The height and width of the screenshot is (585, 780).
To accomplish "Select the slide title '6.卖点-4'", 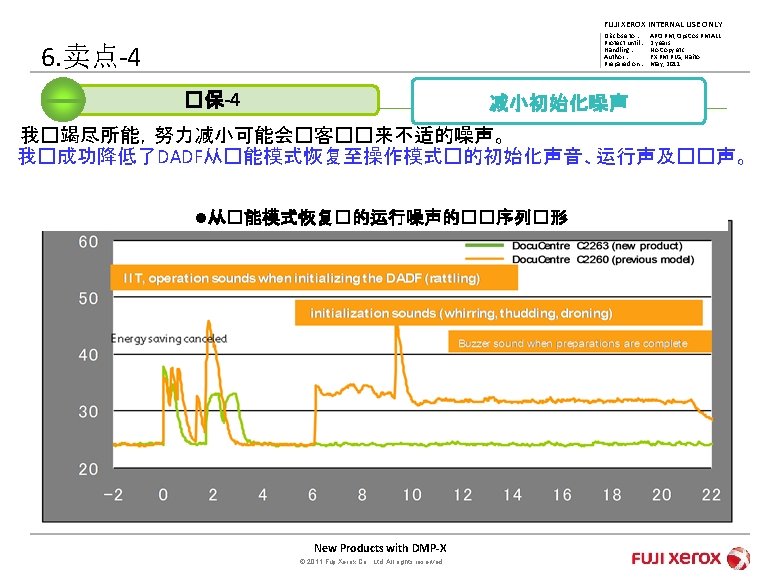I will (91, 56).
